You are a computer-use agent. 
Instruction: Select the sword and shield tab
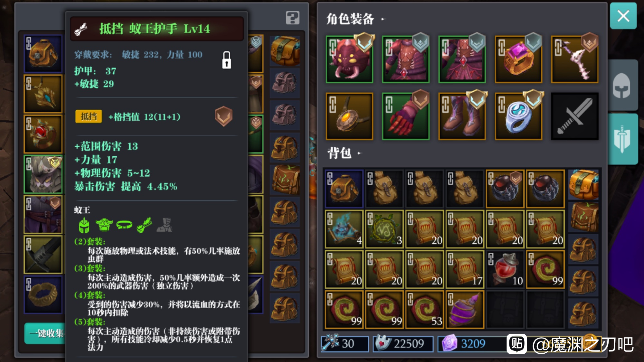tap(622, 139)
